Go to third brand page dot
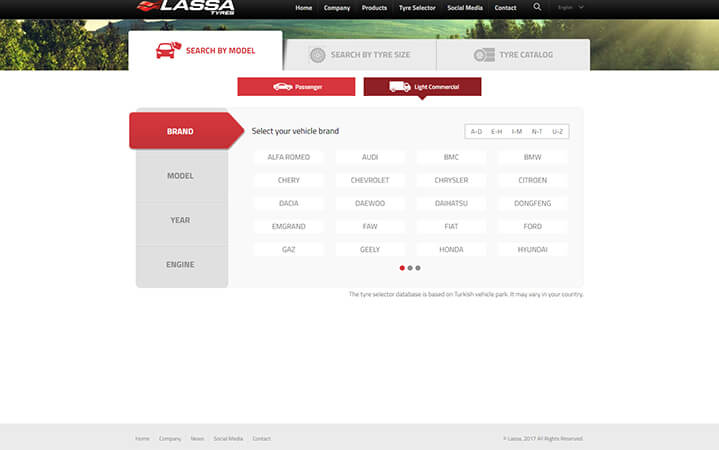 418,268
